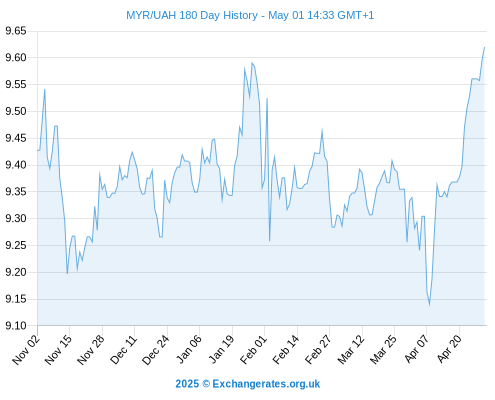Select the Mar 12 x-axis date label
The image size is (495, 400).
(351, 350)
